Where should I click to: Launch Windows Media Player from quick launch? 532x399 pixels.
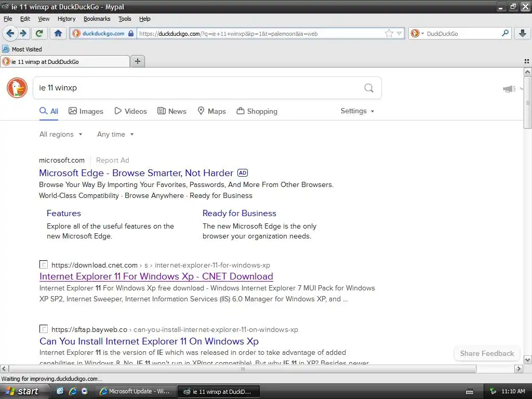pyautogui.click(x=85, y=391)
